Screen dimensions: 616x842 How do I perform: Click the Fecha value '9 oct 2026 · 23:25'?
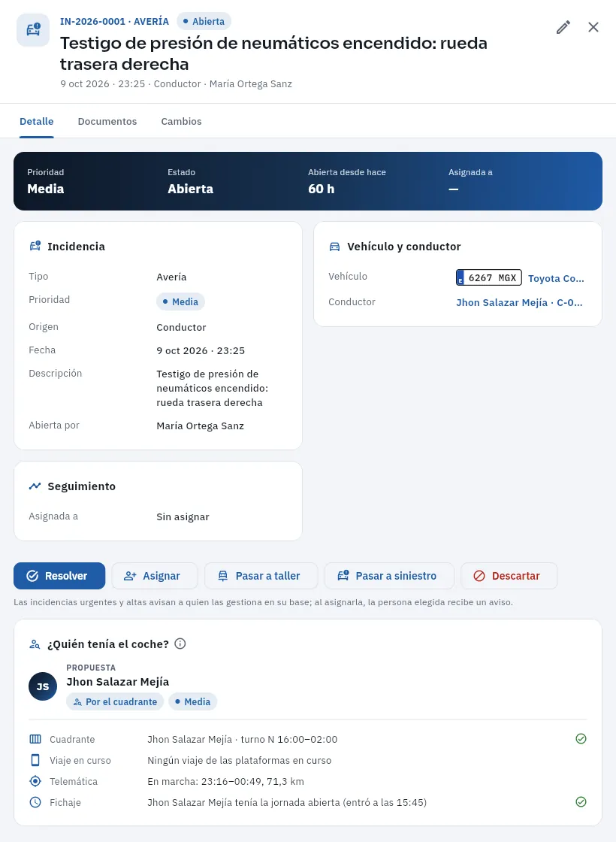pos(201,350)
